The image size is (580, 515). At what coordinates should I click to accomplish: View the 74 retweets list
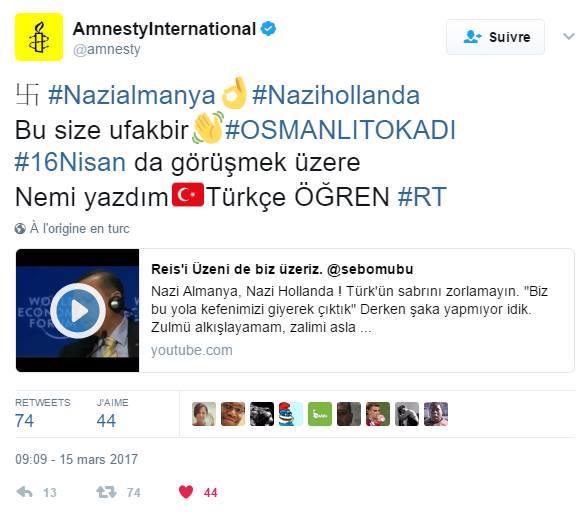coord(43,414)
